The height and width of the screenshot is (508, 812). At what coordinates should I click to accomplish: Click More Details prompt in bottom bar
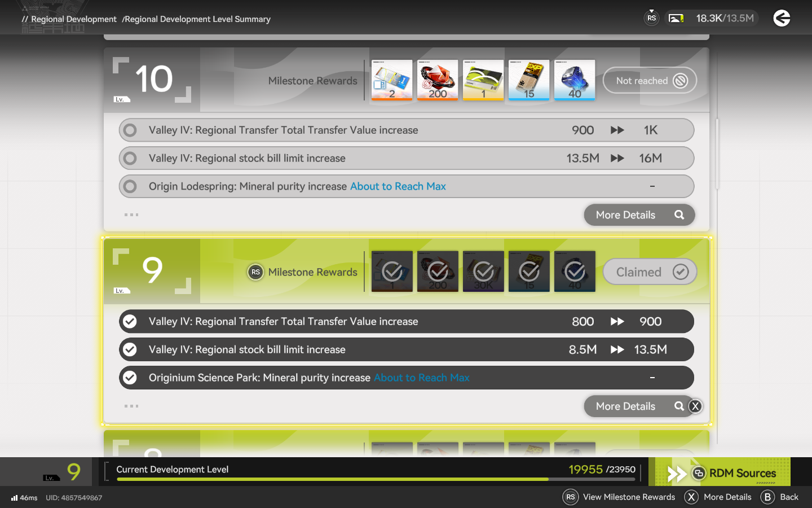pyautogui.click(x=718, y=497)
